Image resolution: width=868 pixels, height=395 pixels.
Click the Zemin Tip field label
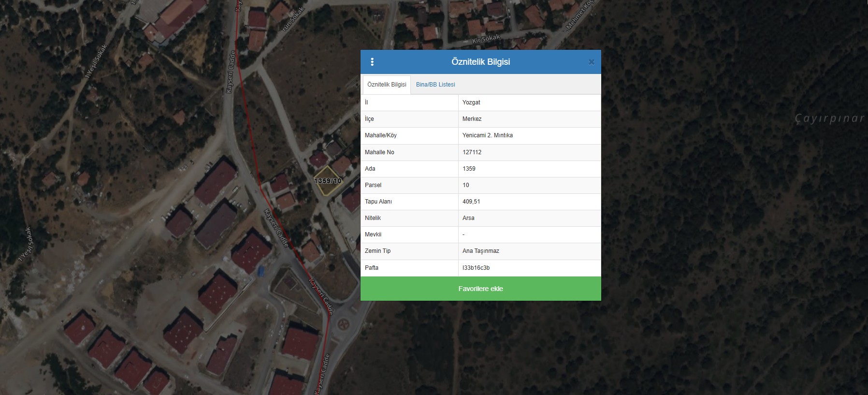[x=378, y=251]
